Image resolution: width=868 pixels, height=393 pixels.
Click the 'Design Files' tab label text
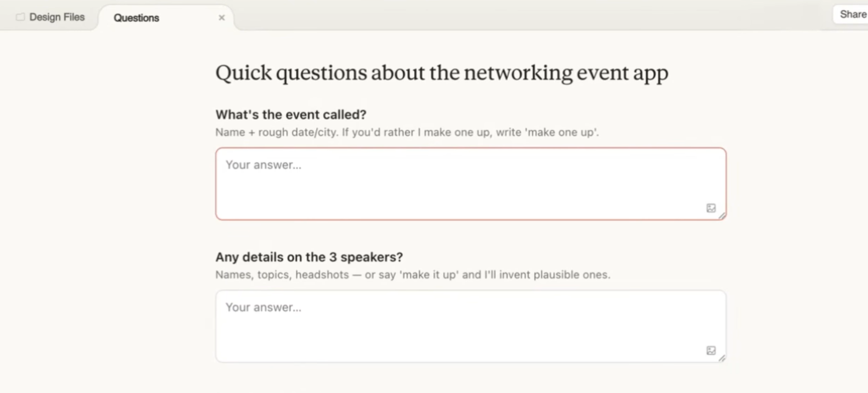[x=57, y=17]
